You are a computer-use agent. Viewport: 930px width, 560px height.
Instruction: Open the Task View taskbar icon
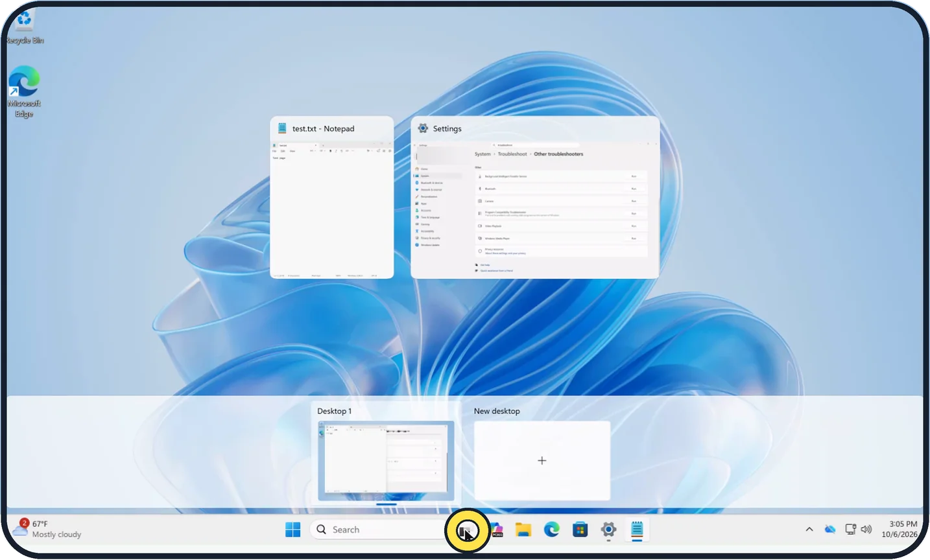point(466,530)
